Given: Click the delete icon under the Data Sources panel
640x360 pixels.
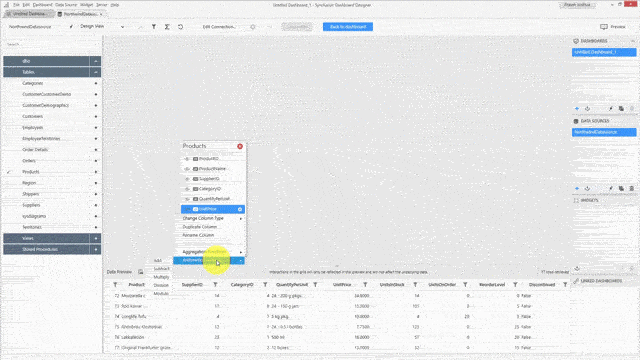Looking at the screenshot, I should (x=631, y=189).
